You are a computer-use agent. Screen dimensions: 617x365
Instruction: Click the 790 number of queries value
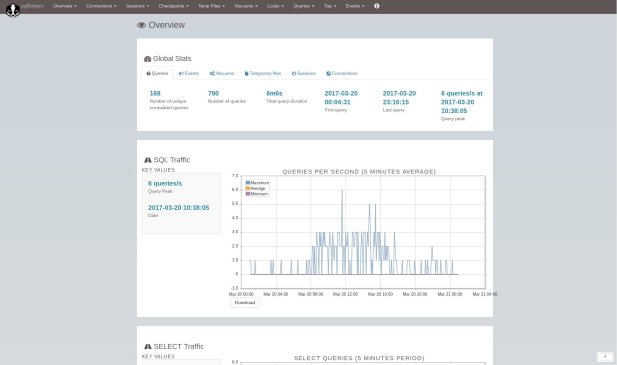click(213, 94)
